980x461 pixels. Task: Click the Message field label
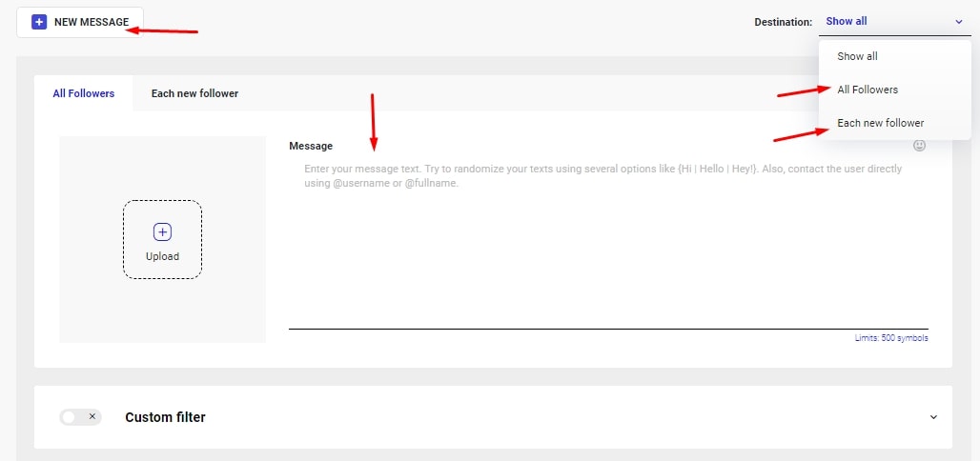[x=311, y=146]
